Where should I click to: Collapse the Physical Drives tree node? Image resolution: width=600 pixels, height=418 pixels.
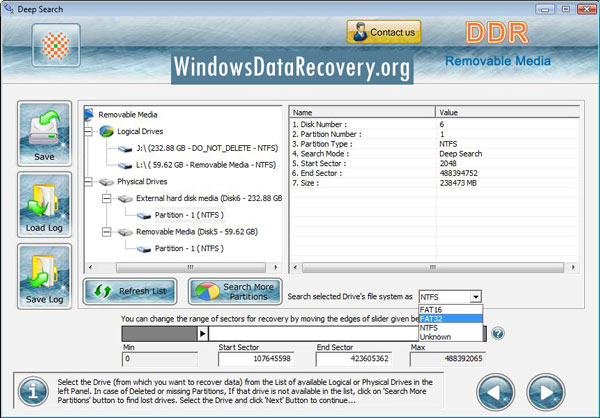pos(88,181)
